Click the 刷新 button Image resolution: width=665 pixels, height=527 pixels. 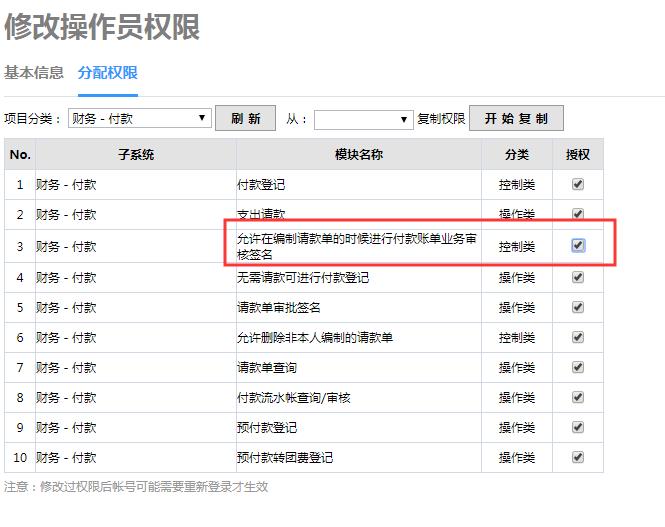click(x=245, y=119)
